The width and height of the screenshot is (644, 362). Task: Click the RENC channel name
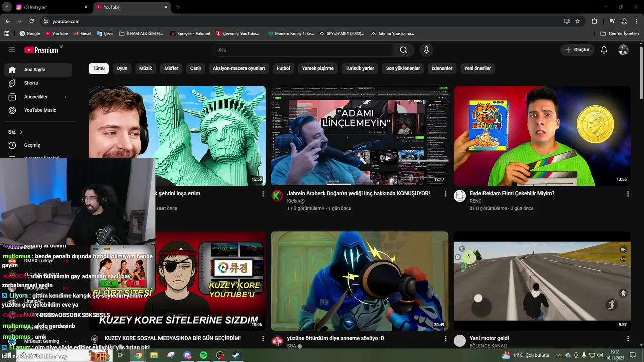pos(476,201)
